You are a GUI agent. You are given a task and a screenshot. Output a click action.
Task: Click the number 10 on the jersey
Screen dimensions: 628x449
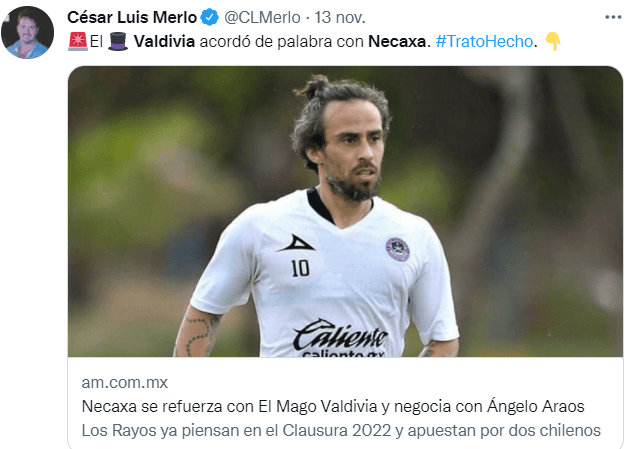(300, 268)
